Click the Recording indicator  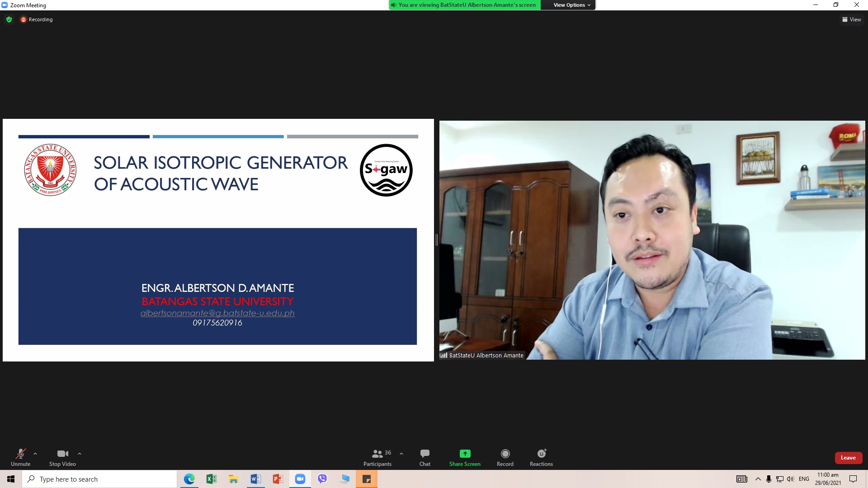(x=37, y=19)
